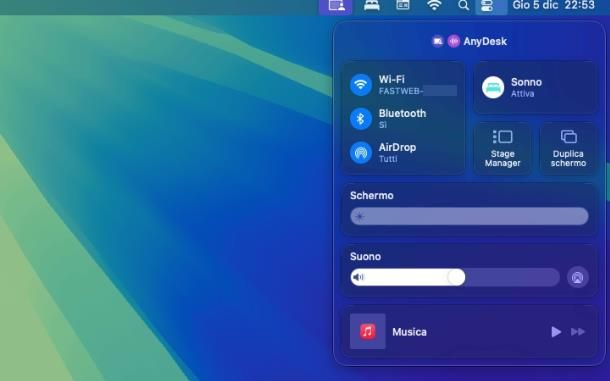Close Control Center via its menu bar icon
610x381 pixels.
(x=491, y=5)
